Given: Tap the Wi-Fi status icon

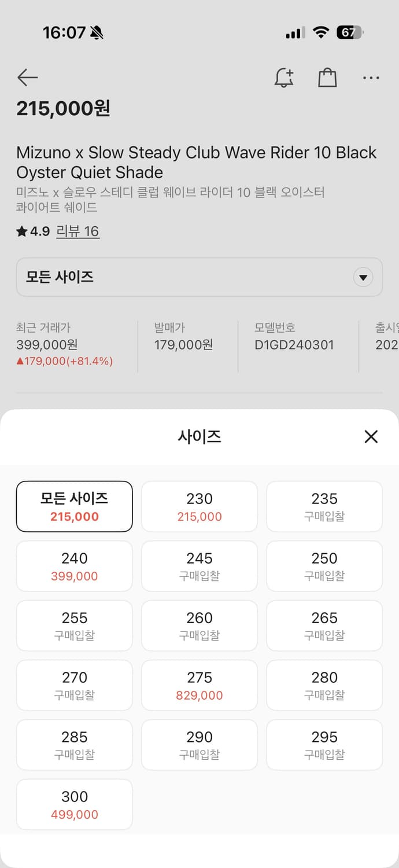Looking at the screenshot, I should (x=320, y=33).
